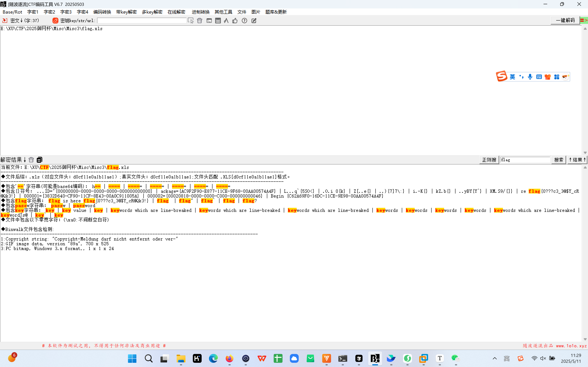Click the 搜索 search button
The image size is (588, 367).
point(559,160)
